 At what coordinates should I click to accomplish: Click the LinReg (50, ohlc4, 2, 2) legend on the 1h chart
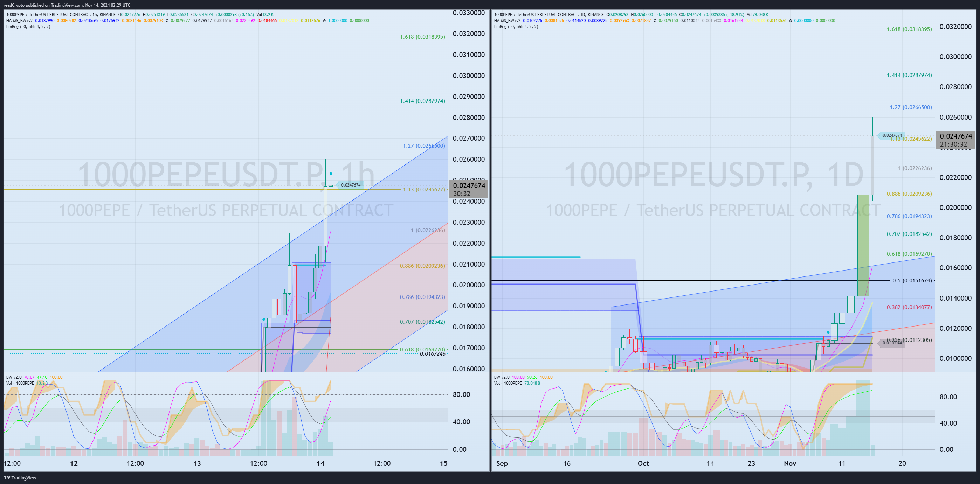click(28, 27)
